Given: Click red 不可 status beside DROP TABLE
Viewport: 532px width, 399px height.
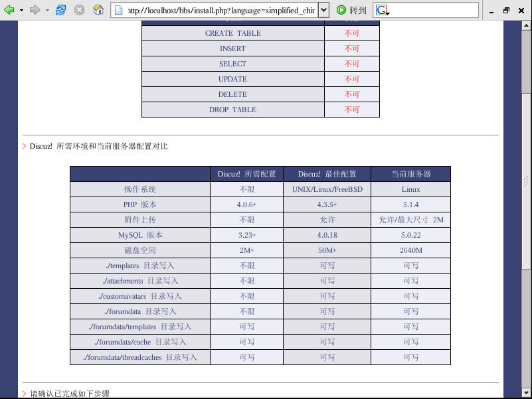Looking at the screenshot, I should [352, 110].
